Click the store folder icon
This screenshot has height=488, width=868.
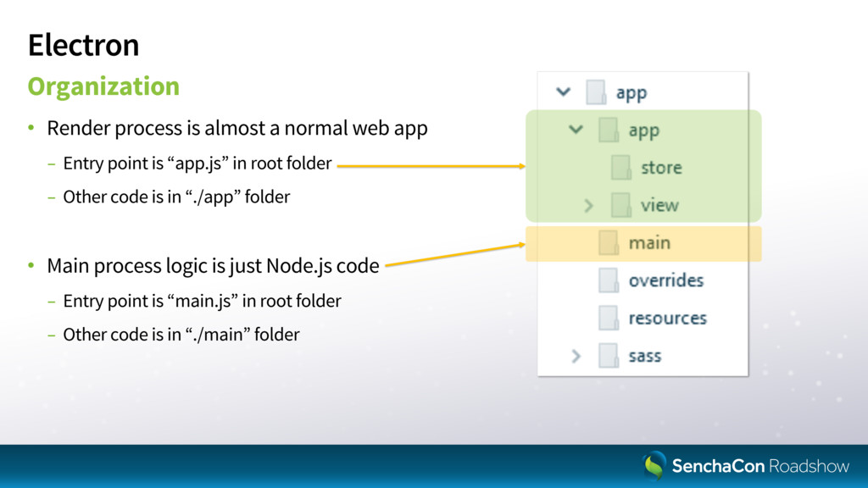(x=621, y=168)
